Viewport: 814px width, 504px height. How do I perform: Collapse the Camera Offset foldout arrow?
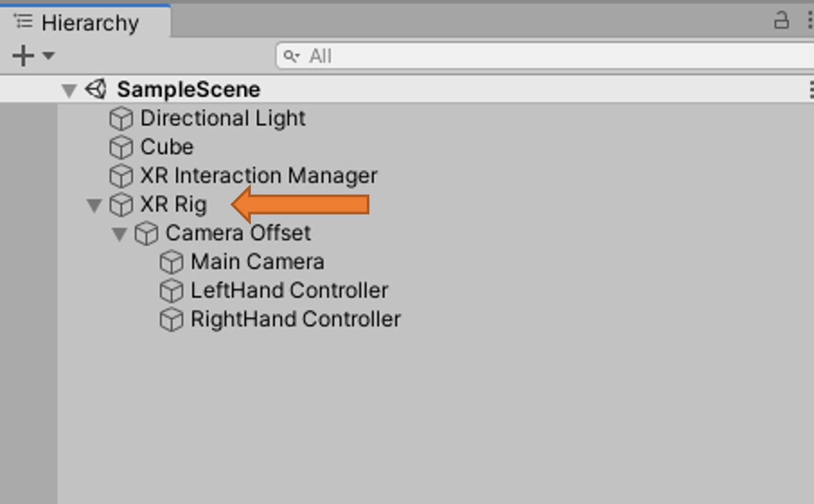click(119, 234)
